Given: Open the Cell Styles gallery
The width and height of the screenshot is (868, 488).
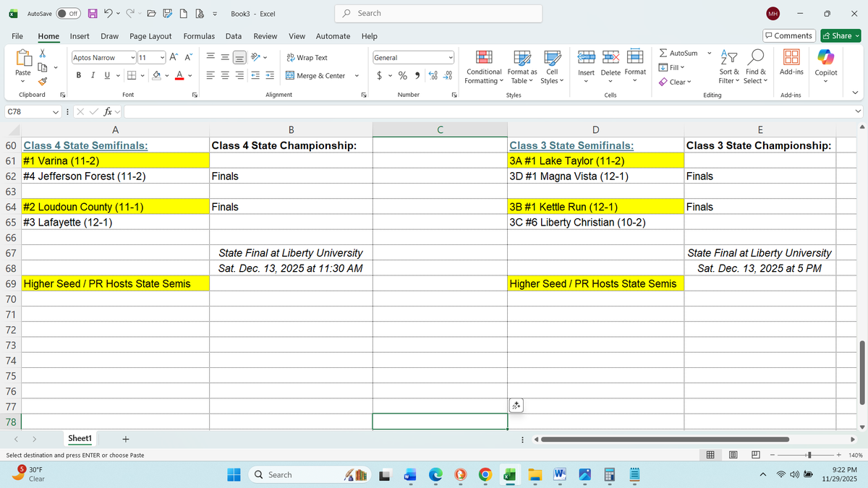Looking at the screenshot, I should (552, 67).
